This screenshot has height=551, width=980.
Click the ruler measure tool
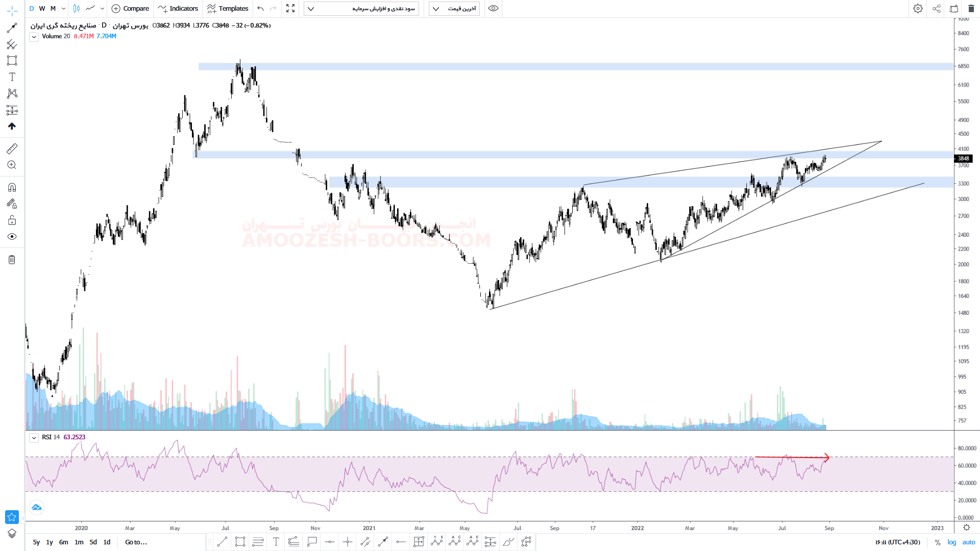click(12, 148)
